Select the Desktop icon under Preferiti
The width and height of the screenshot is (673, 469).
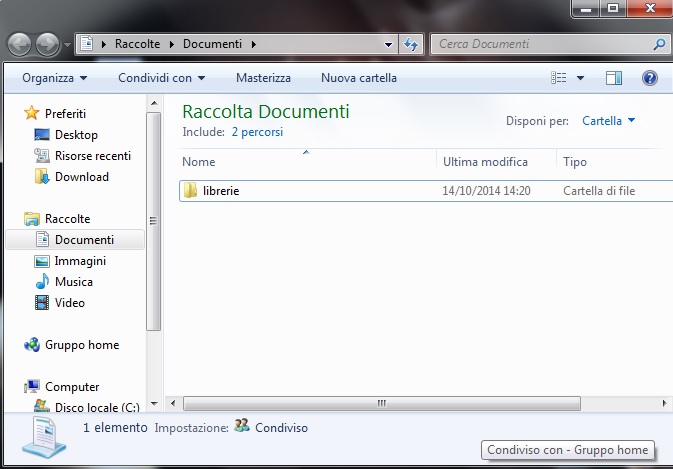click(42, 135)
